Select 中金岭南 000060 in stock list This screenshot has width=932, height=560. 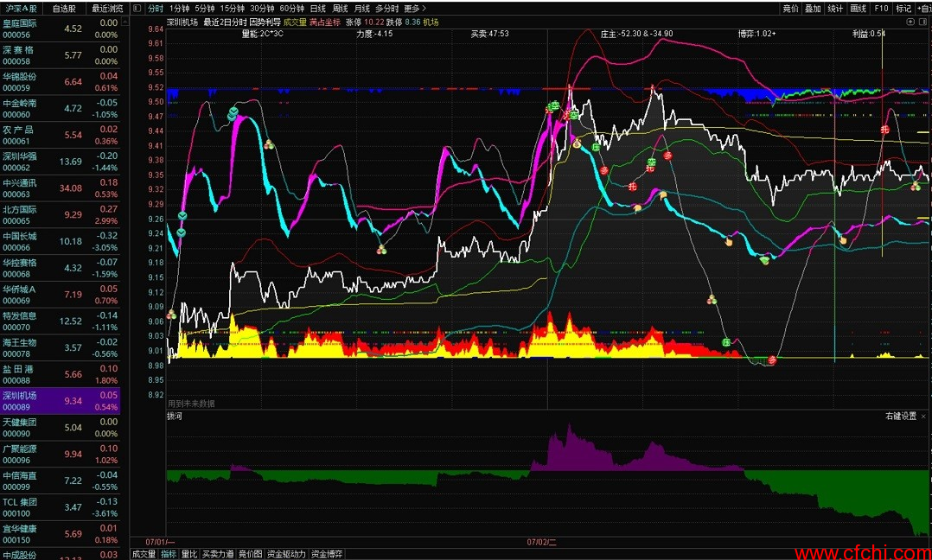coord(60,108)
